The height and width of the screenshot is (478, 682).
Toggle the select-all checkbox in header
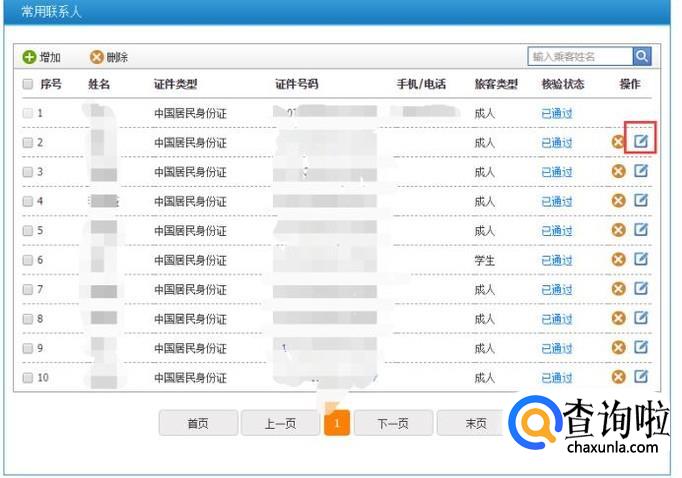tap(28, 84)
